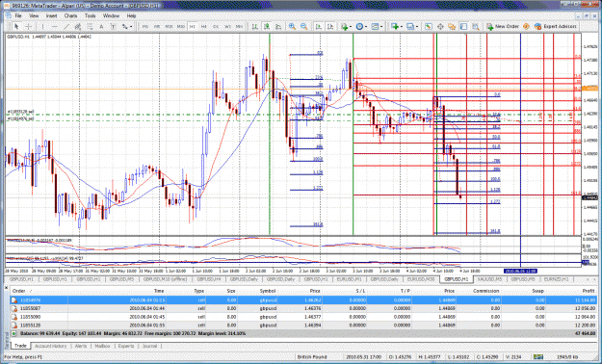Select the Fibonacci retracement tool
The image size is (602, 364).
point(90,27)
